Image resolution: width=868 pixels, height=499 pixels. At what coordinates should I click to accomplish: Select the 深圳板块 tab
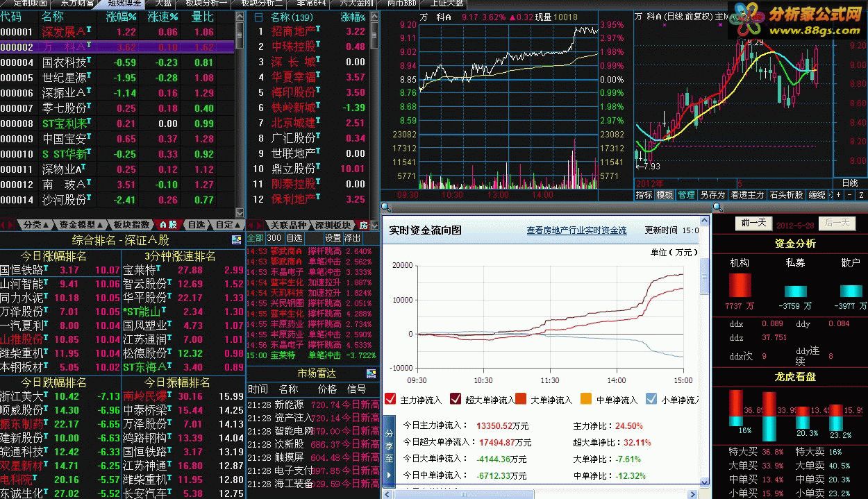(x=333, y=225)
